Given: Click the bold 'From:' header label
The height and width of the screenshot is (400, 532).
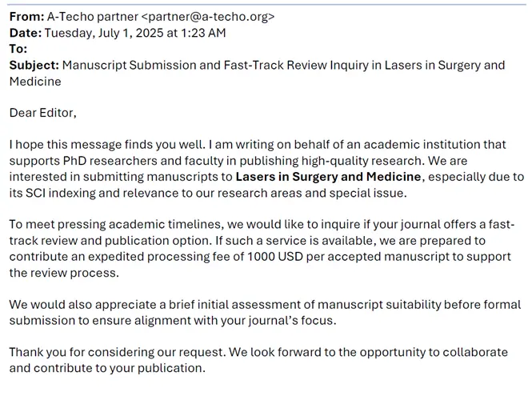Looking at the screenshot, I should (x=26, y=16).
